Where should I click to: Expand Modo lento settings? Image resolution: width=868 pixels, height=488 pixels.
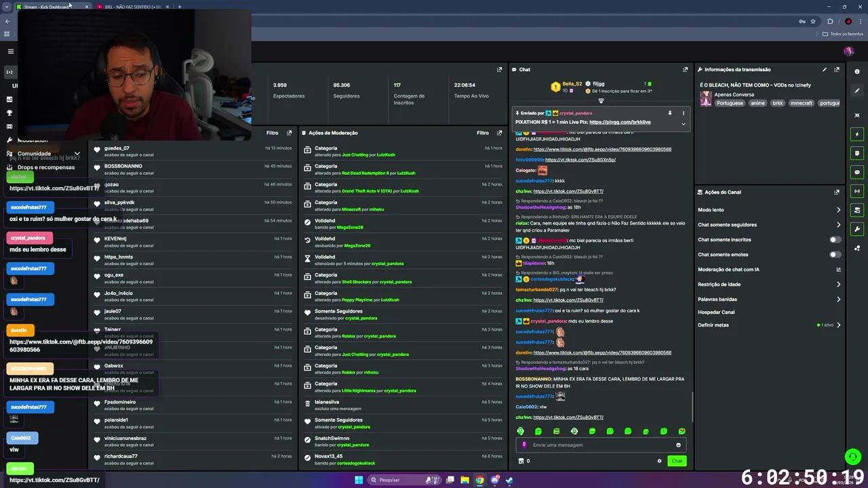[x=838, y=209]
